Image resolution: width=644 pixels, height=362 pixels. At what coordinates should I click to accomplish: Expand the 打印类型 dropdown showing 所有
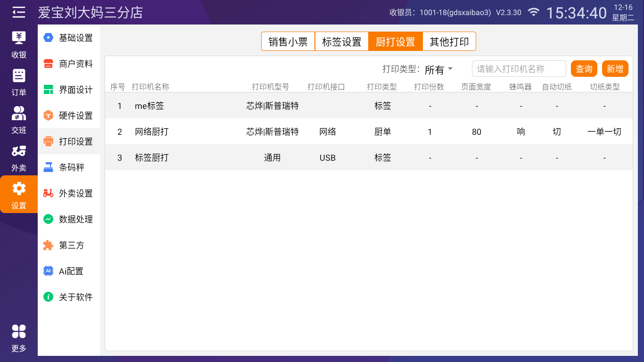point(438,69)
